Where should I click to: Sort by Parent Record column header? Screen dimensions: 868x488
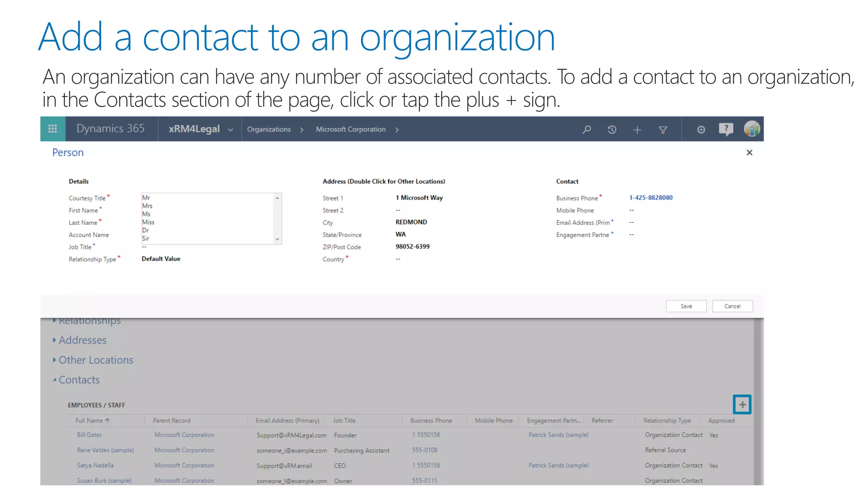tap(171, 421)
